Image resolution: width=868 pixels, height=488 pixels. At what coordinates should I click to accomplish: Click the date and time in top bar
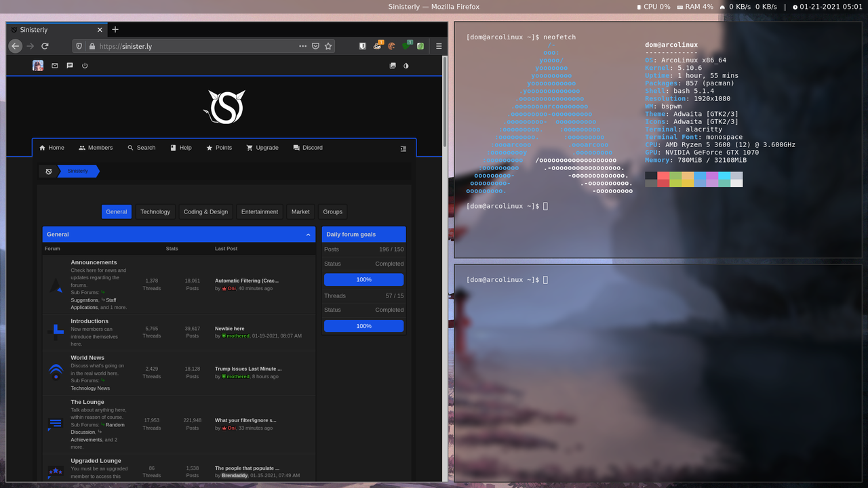[827, 7]
